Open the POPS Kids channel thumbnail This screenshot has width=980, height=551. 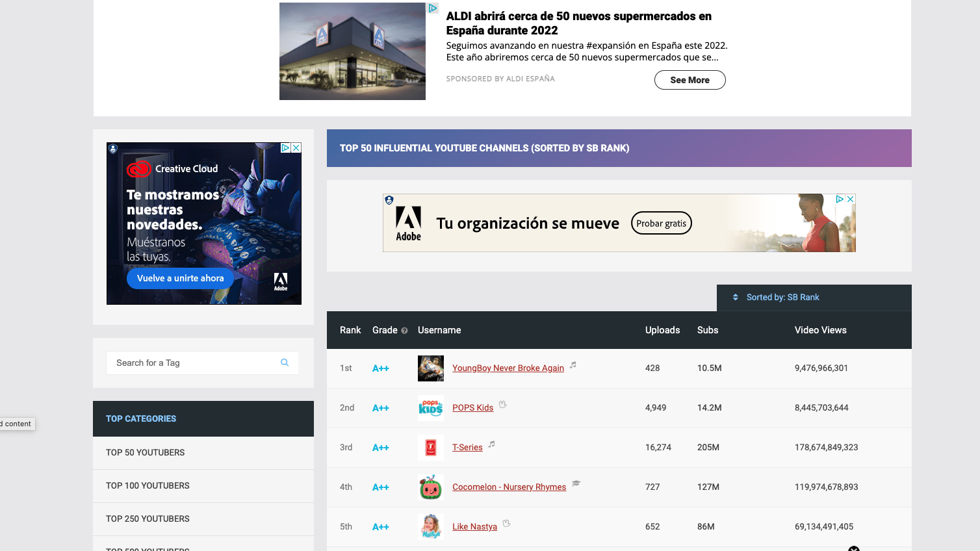pyautogui.click(x=431, y=408)
